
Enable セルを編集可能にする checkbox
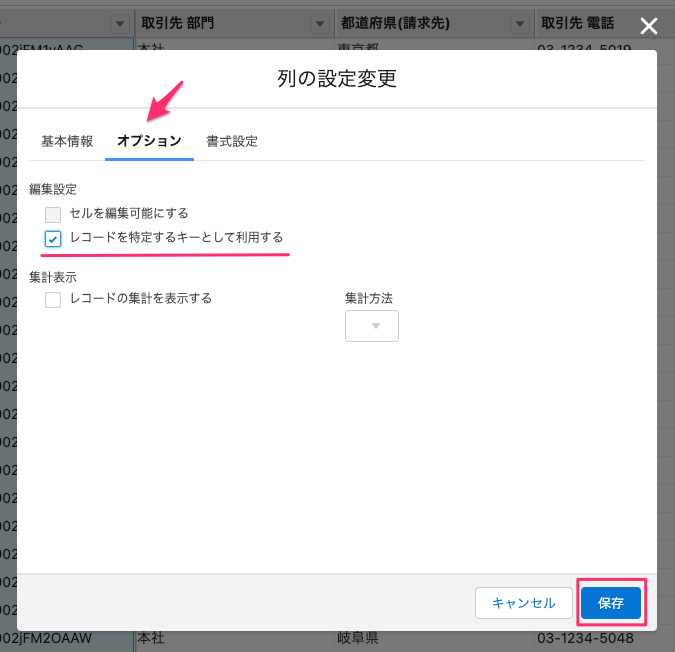tap(53, 214)
